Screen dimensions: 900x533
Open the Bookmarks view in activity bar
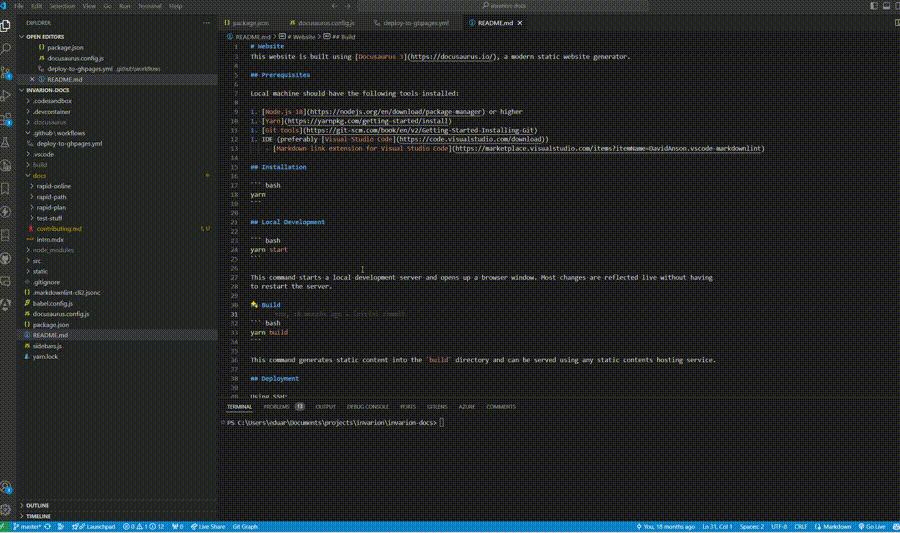click(6, 189)
